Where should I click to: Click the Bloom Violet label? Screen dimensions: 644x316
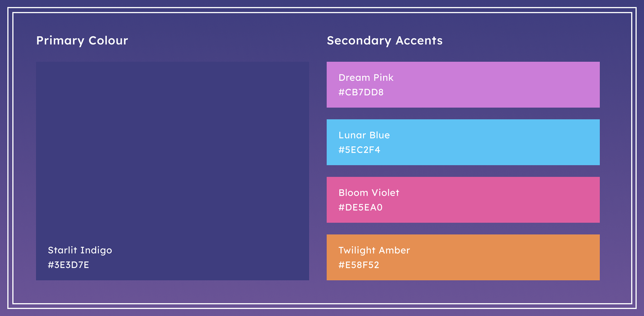(x=369, y=193)
